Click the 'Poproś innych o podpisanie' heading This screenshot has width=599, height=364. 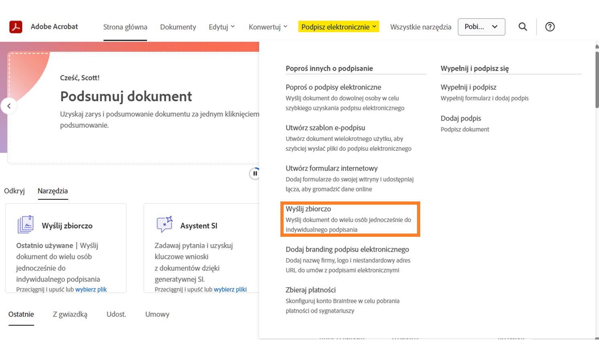pos(329,68)
